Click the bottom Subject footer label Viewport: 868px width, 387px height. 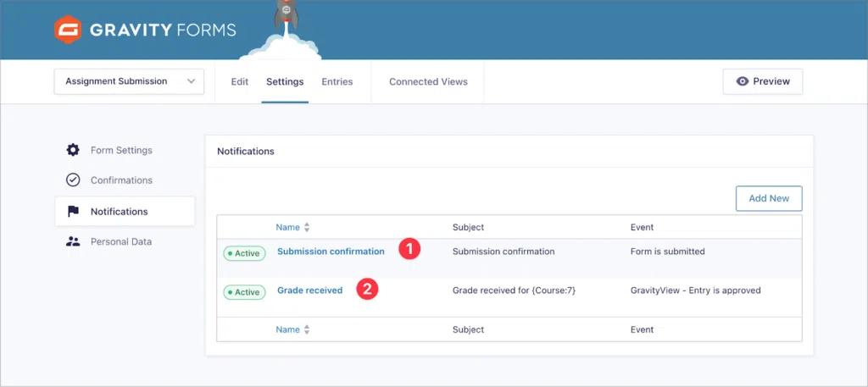point(468,329)
